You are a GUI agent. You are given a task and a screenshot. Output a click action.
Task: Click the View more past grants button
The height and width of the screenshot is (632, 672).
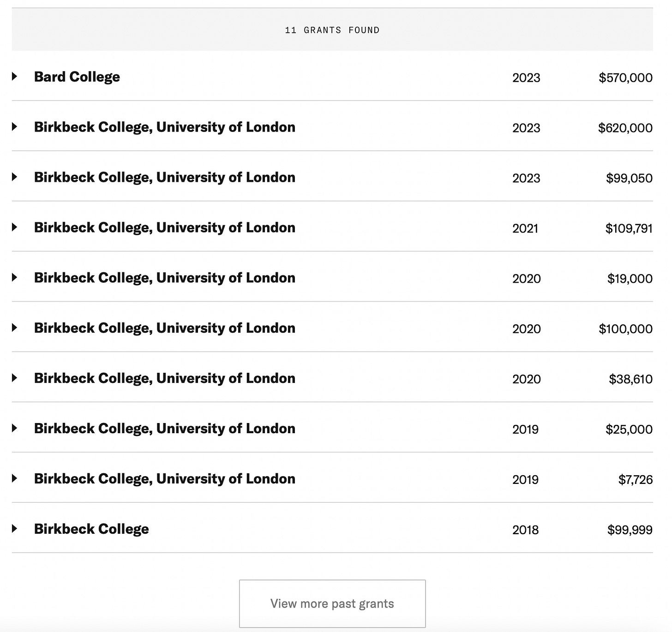pyautogui.click(x=332, y=603)
